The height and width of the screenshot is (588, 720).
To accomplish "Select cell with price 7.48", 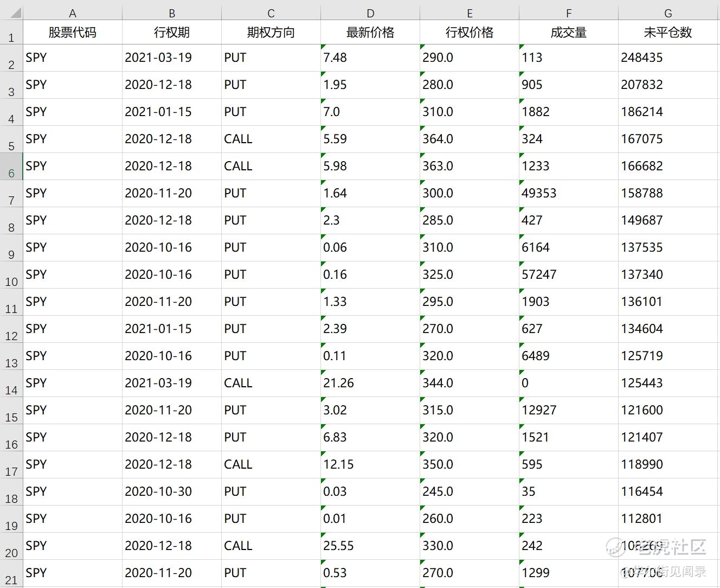I will click(370, 58).
